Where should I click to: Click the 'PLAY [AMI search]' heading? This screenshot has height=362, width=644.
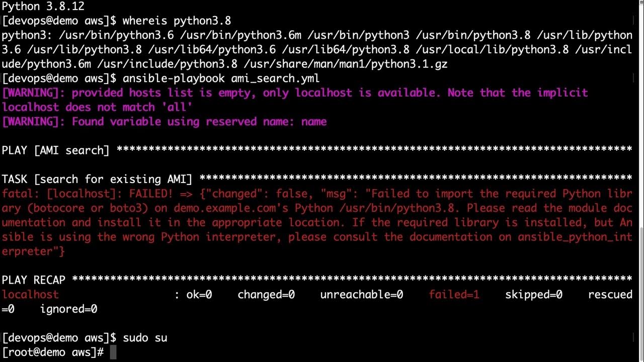tap(55, 150)
